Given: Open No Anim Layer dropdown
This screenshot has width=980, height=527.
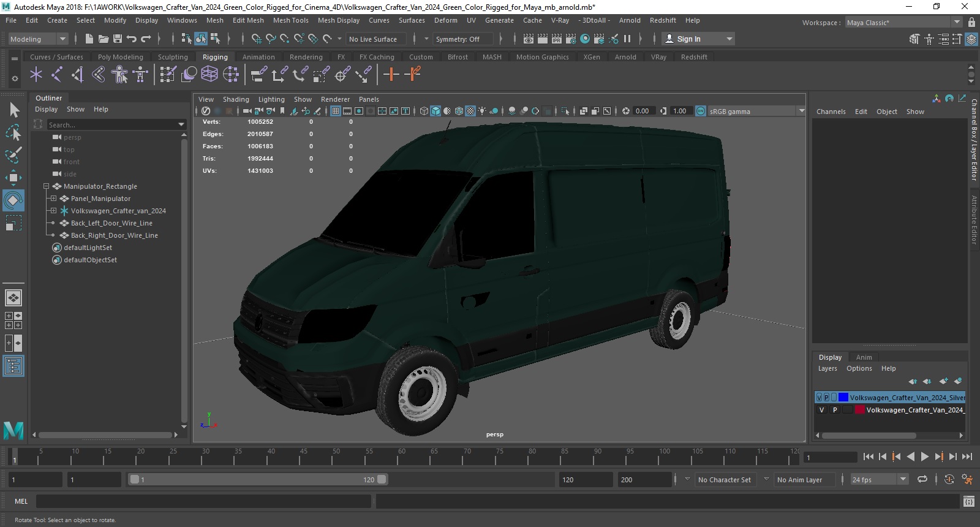Looking at the screenshot, I should (804, 479).
